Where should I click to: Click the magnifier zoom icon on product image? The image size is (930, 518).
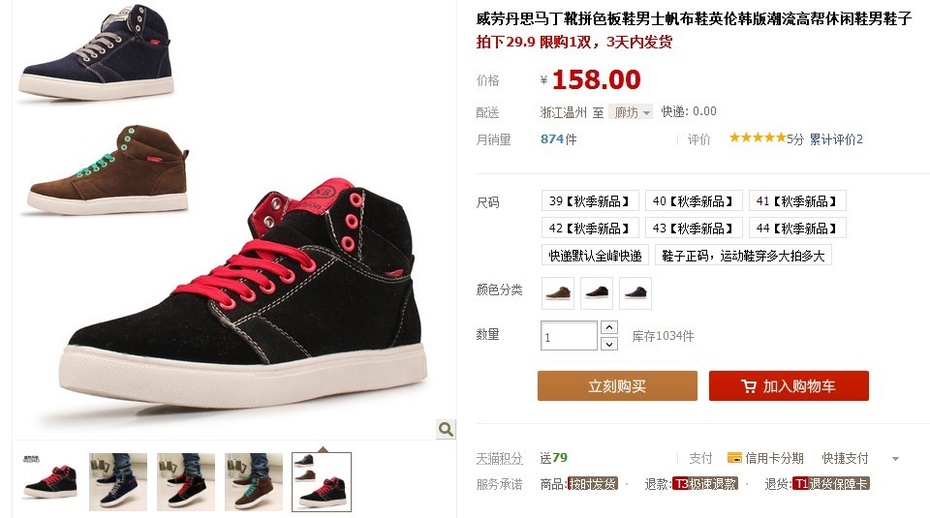pyautogui.click(x=445, y=428)
